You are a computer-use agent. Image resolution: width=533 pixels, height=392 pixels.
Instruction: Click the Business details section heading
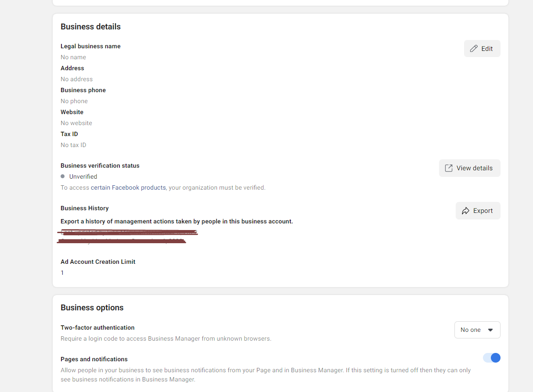click(x=90, y=27)
